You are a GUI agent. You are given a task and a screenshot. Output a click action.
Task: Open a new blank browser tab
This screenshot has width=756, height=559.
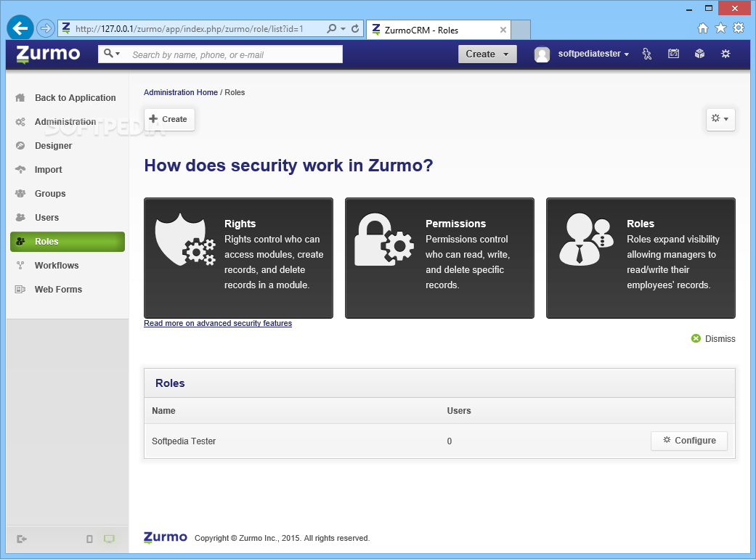click(521, 30)
